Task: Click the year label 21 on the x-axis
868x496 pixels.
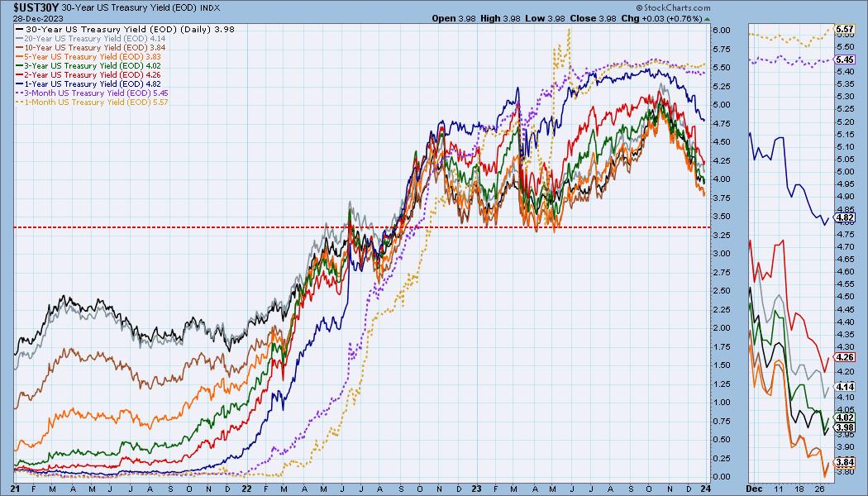Action: [x=16, y=489]
